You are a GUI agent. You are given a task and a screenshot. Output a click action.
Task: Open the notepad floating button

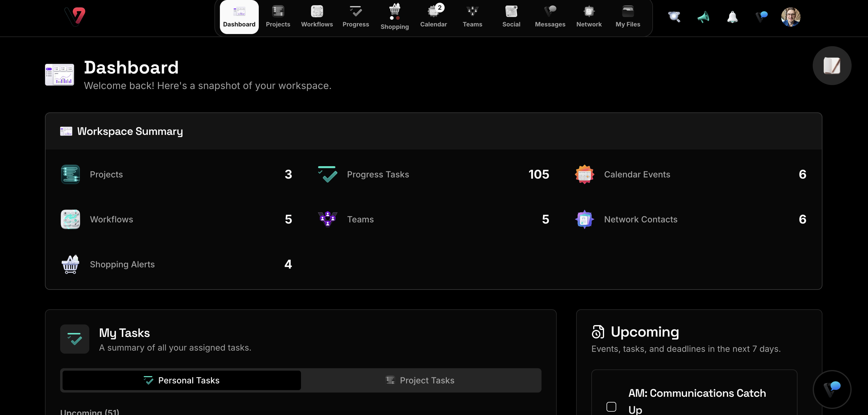coord(832,65)
